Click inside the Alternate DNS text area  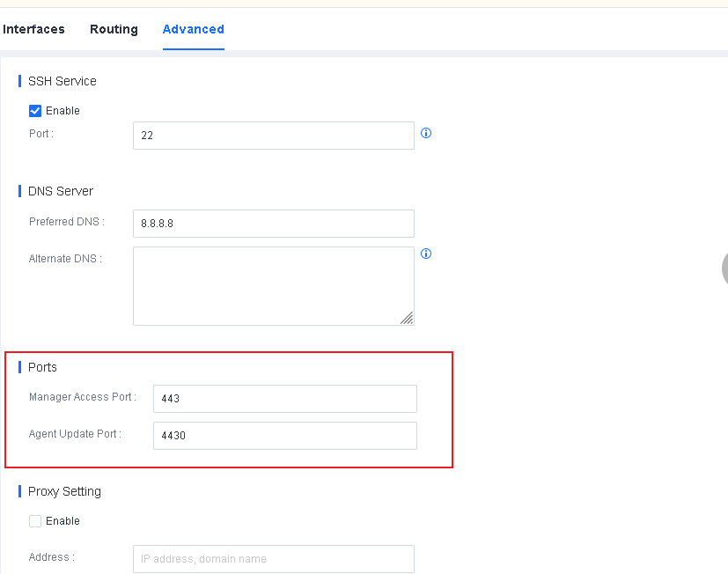click(x=273, y=285)
